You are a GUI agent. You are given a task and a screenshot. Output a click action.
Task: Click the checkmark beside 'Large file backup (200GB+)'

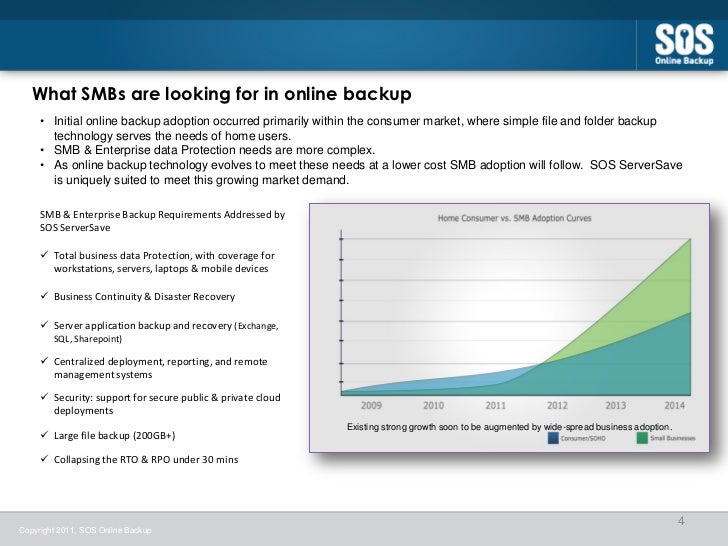coord(44,435)
